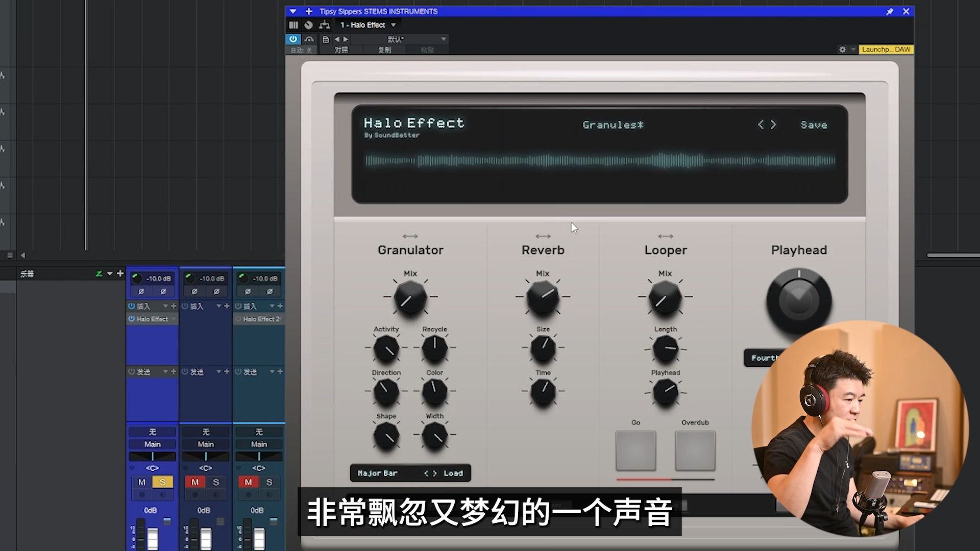This screenshot has height=551, width=980.
Task: Click the green Z icon in 乐器 panel
Action: 99,274
